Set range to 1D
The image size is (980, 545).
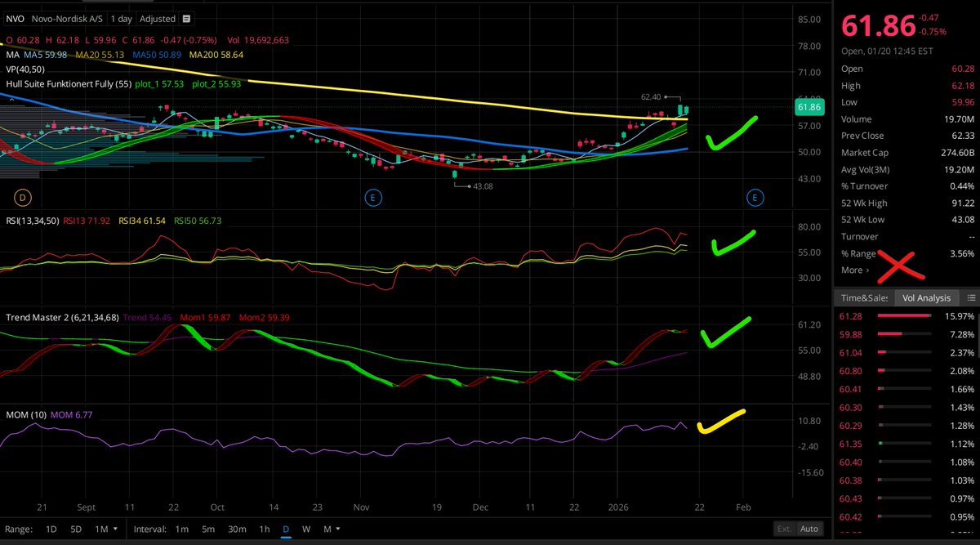[x=51, y=529]
